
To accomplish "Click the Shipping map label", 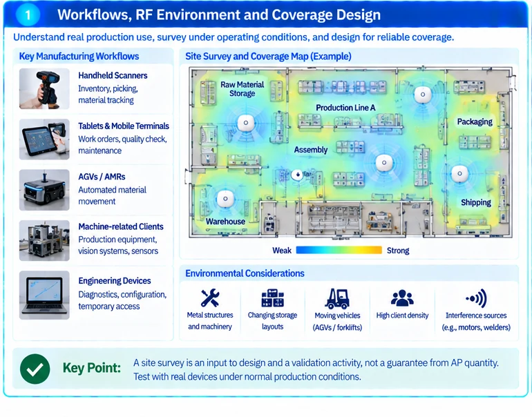I will coord(475,202).
